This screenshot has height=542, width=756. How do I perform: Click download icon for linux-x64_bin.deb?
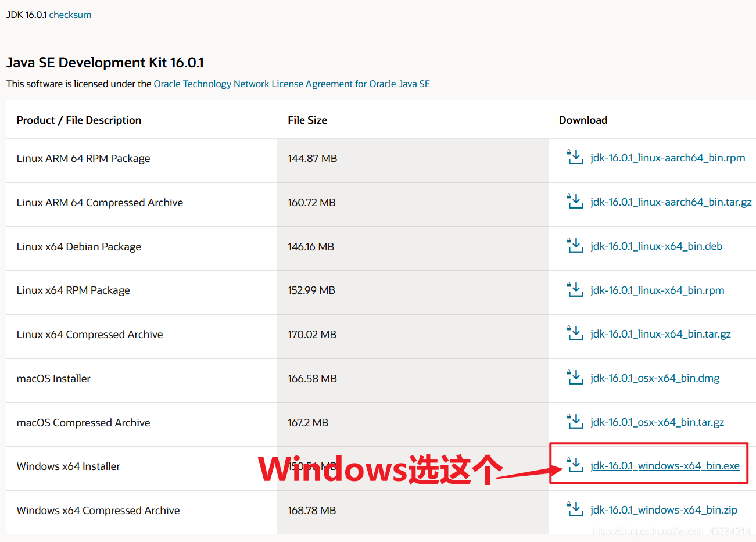click(x=575, y=245)
